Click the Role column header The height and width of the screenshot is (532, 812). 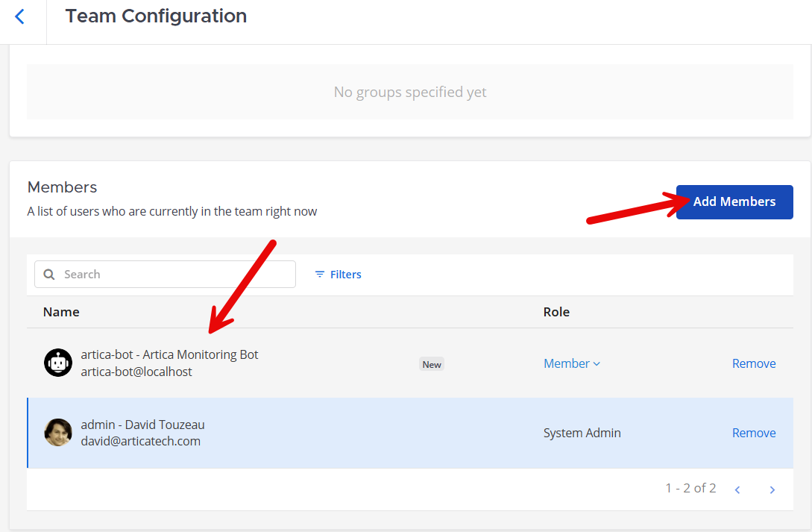coord(556,312)
